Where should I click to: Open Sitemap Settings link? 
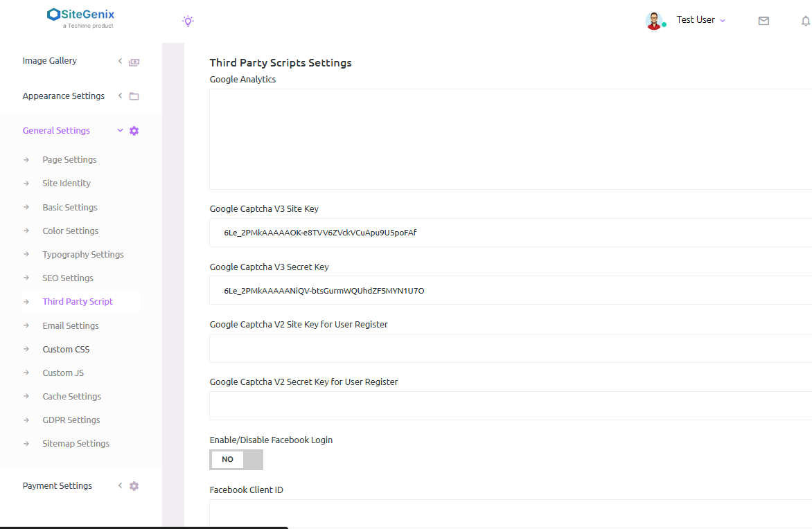coord(76,444)
